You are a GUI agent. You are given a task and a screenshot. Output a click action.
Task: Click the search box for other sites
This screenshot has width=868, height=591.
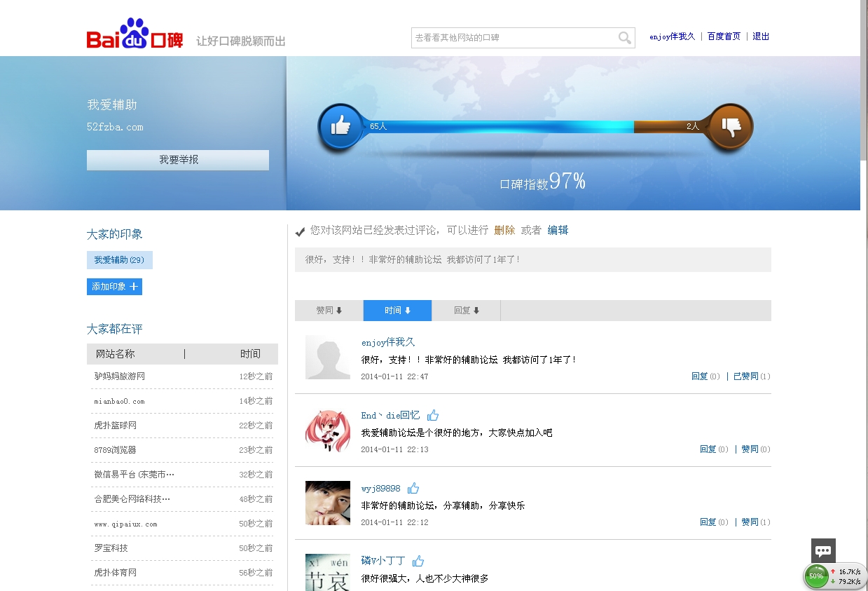pos(514,38)
